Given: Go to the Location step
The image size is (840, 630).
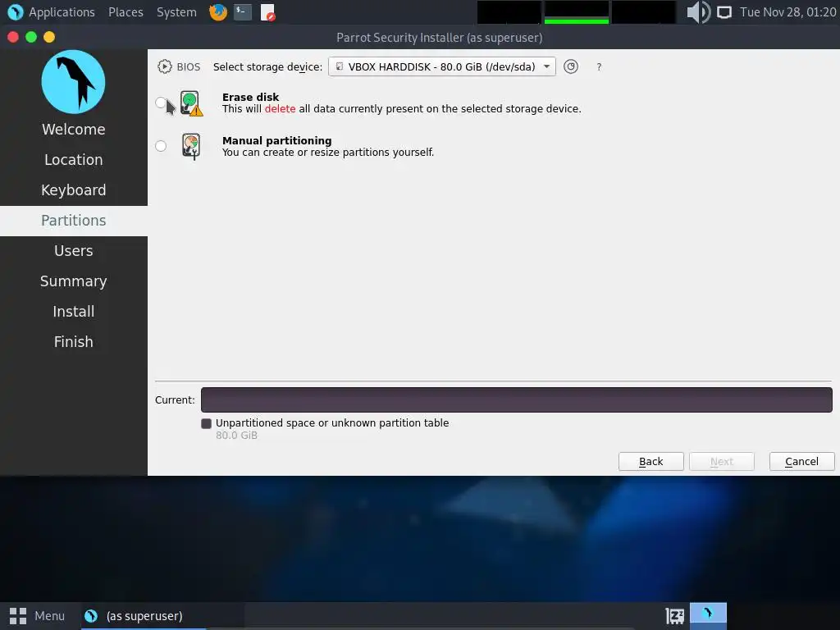Looking at the screenshot, I should click(73, 160).
